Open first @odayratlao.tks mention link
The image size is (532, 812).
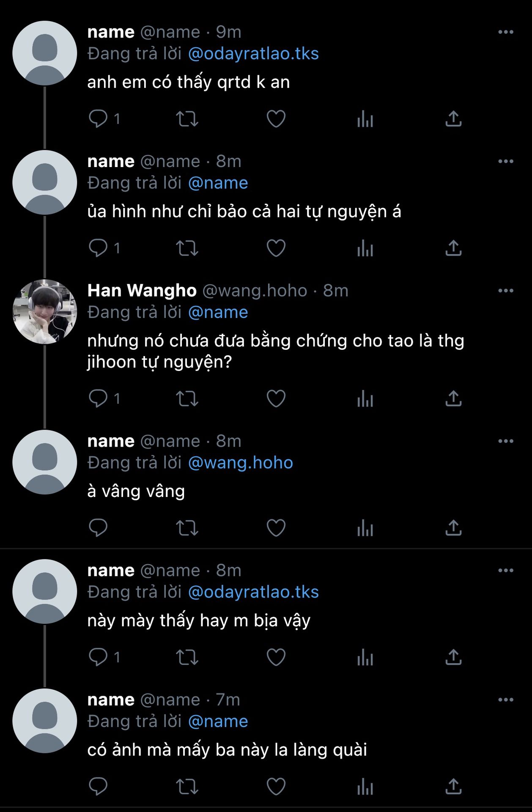pyautogui.click(x=253, y=54)
